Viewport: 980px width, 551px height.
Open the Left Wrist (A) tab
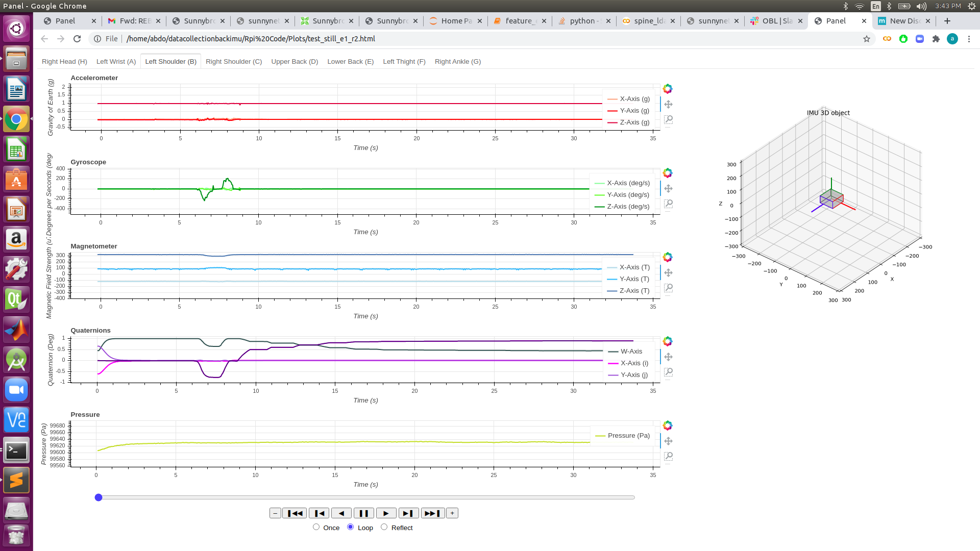coord(116,62)
